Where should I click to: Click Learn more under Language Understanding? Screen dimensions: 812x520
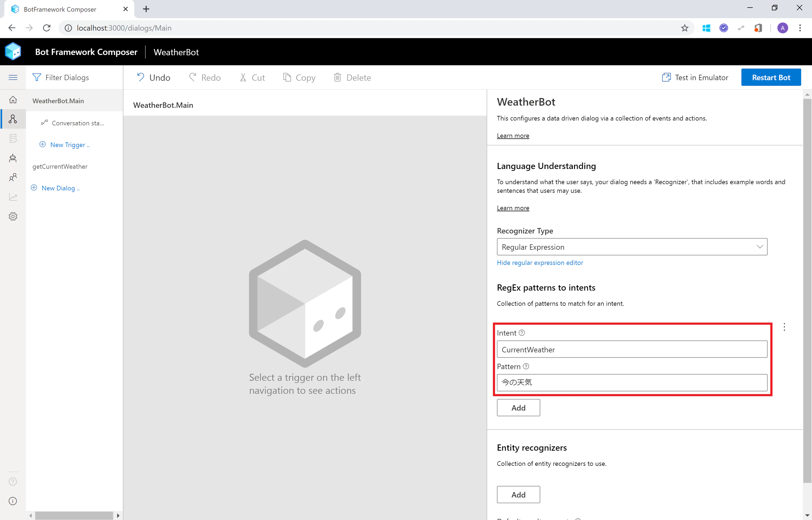click(x=513, y=208)
